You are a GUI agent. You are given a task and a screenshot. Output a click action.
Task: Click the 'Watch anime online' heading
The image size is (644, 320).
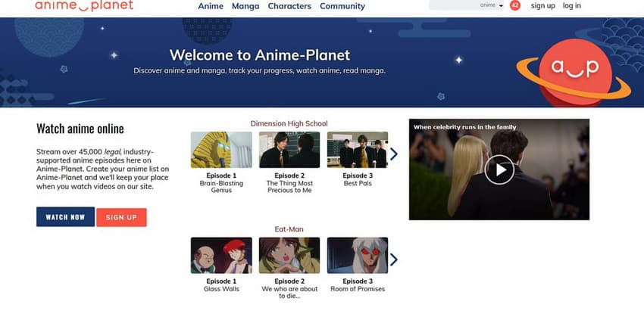click(80, 129)
